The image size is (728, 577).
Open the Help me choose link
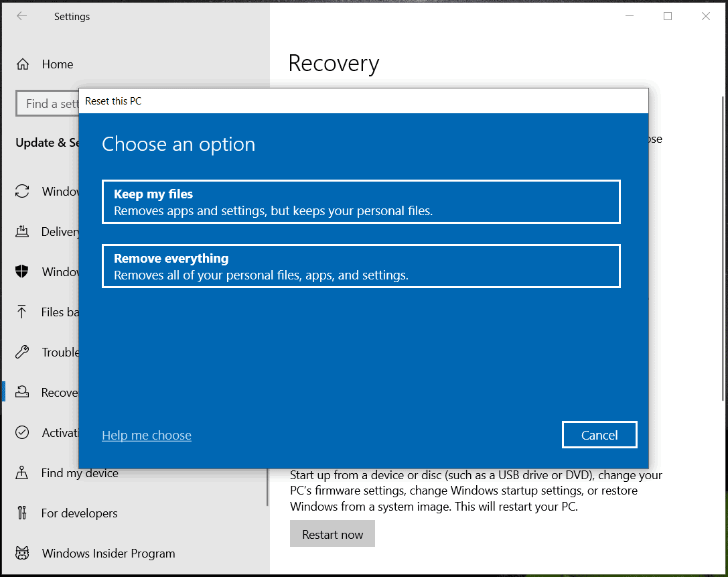coord(146,435)
